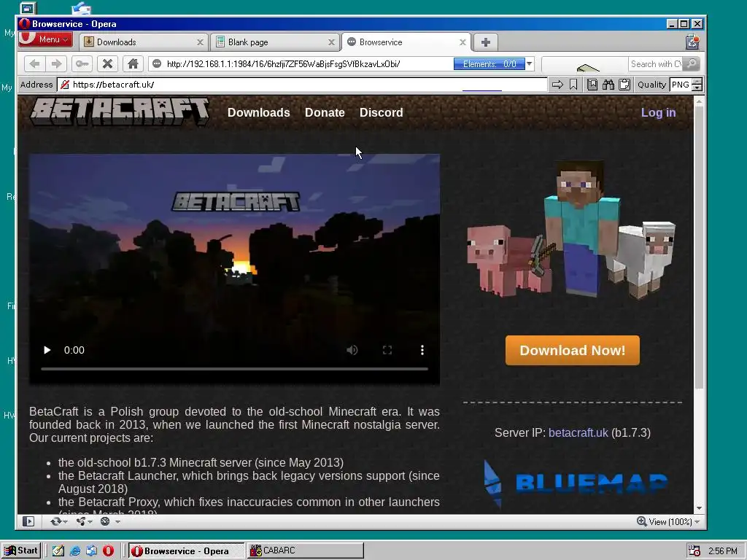This screenshot has height=560, width=747.
Task: Click the 2:56 PM taskbar clock
Action: (x=723, y=551)
